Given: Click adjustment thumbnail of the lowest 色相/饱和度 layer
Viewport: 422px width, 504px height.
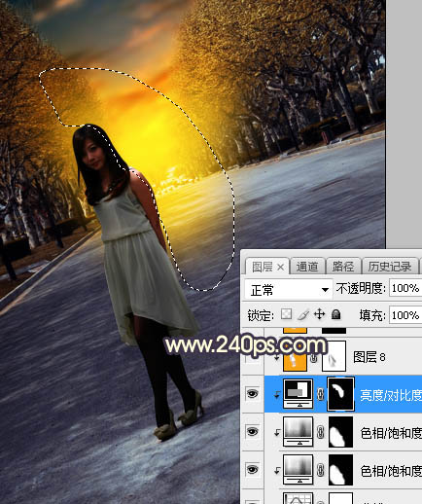Looking at the screenshot, I should click(299, 469).
